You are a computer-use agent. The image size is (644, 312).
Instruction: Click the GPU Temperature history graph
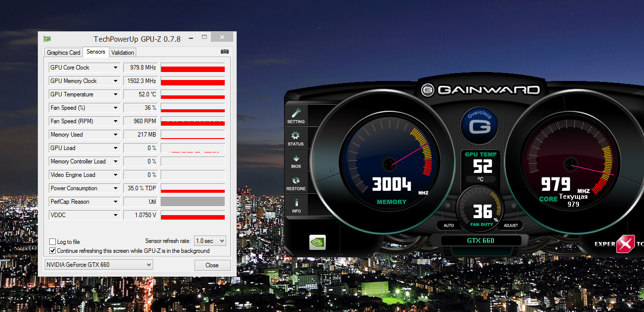point(193,94)
